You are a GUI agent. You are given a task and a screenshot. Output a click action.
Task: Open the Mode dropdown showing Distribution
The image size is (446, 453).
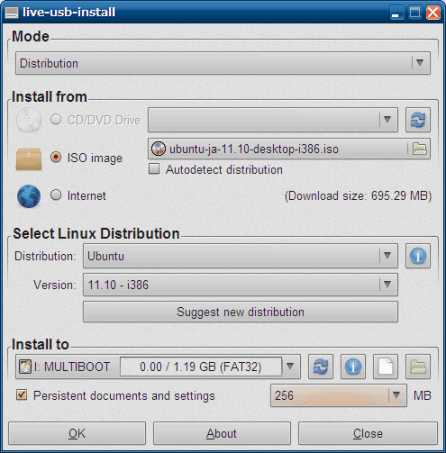coord(223,63)
